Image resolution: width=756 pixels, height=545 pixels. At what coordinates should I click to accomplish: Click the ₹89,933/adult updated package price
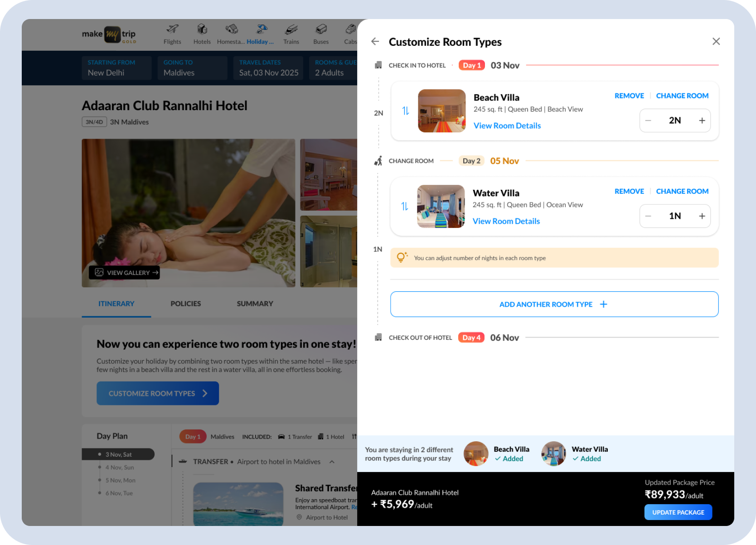click(674, 495)
